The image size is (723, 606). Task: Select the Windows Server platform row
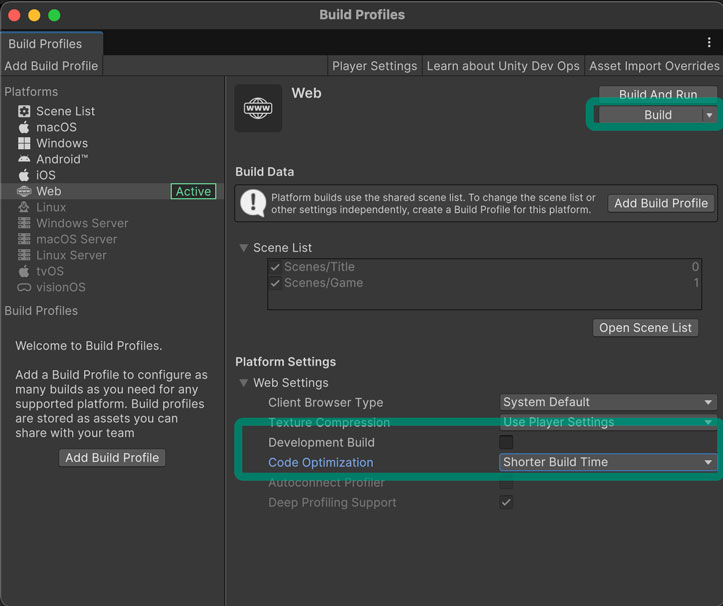(x=112, y=223)
